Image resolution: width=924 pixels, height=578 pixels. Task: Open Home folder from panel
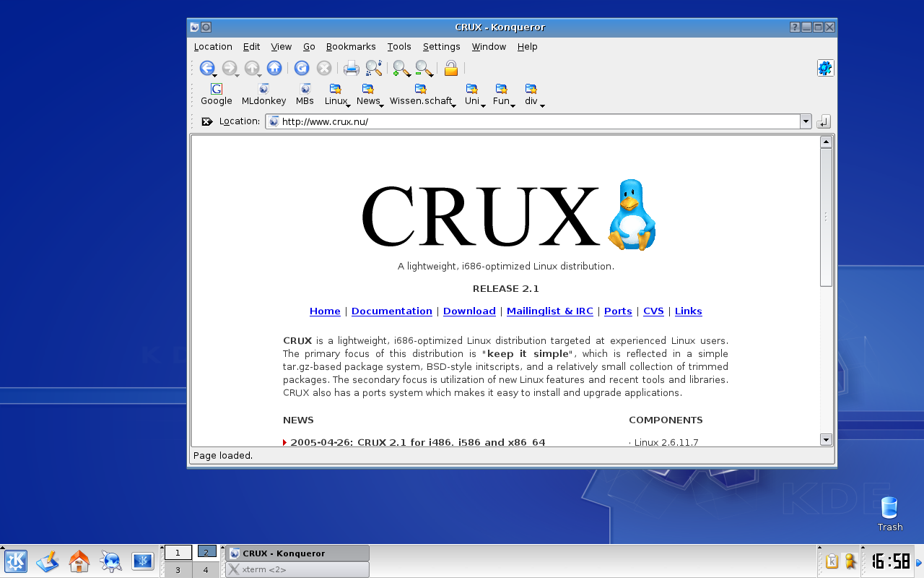tap(79, 561)
